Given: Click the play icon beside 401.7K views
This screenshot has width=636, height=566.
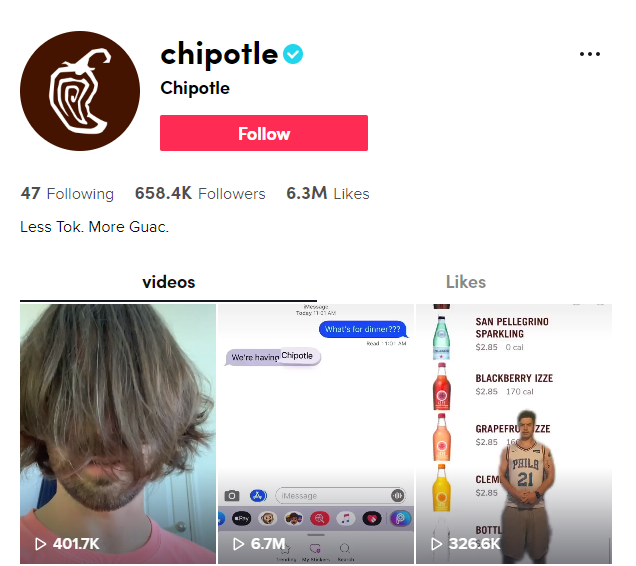Looking at the screenshot, I should pos(40,544).
